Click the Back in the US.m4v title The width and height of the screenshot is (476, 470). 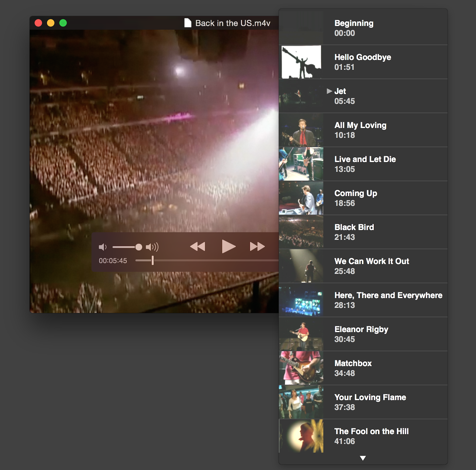click(233, 23)
